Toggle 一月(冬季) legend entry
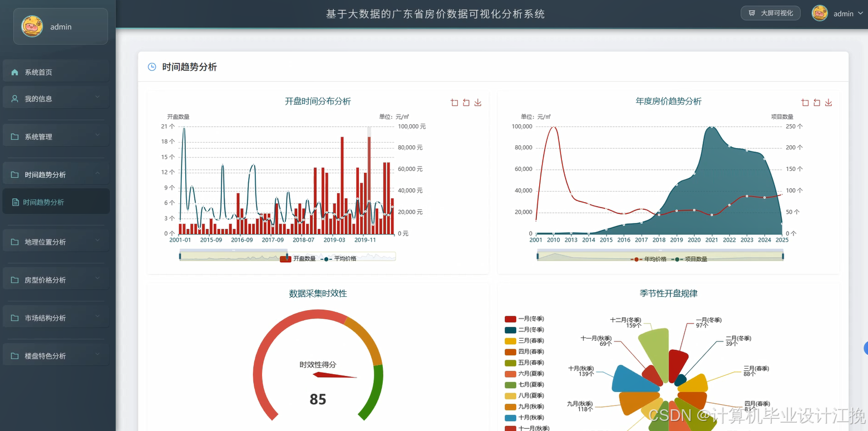The height and width of the screenshot is (431, 868). (524, 319)
